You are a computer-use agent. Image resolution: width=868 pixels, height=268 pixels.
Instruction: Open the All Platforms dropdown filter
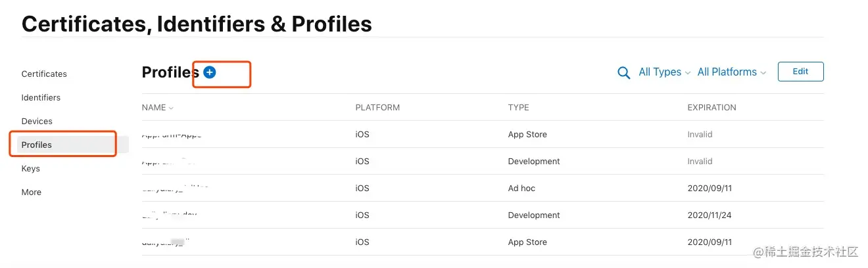tap(731, 72)
